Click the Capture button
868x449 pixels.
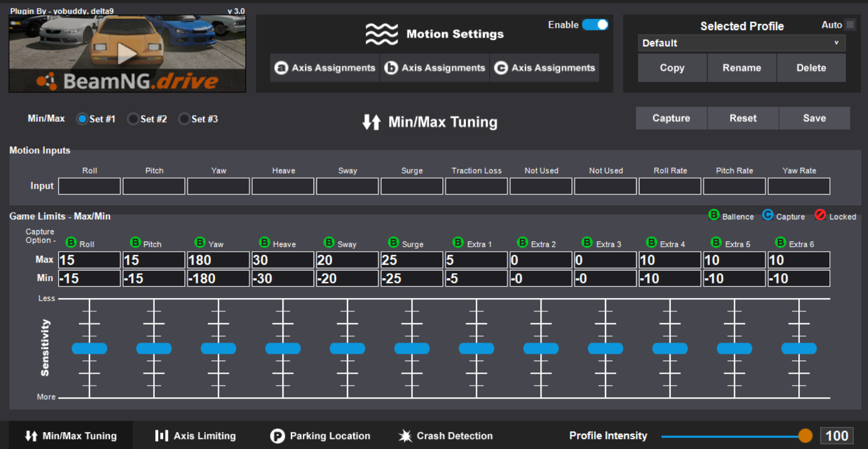tap(671, 118)
